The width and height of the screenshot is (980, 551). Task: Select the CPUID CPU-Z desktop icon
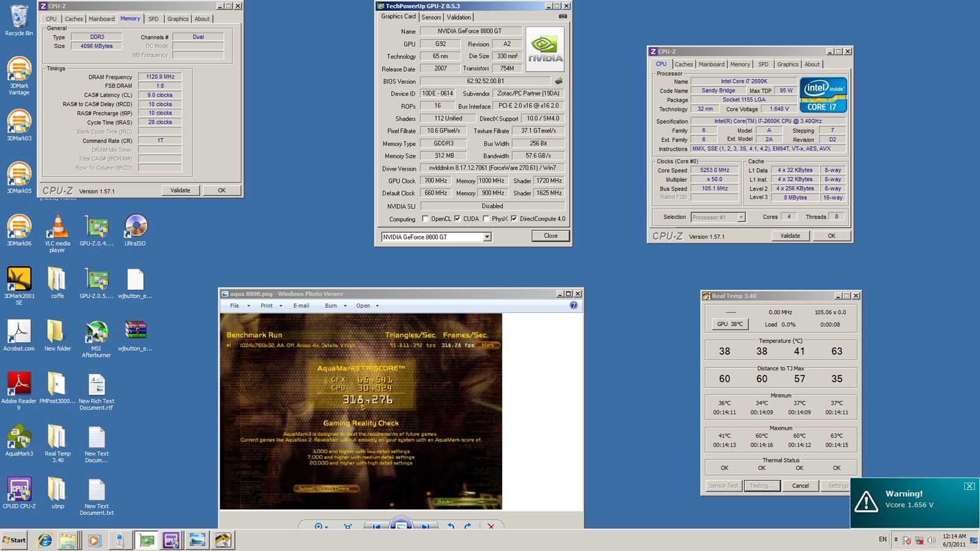19,494
